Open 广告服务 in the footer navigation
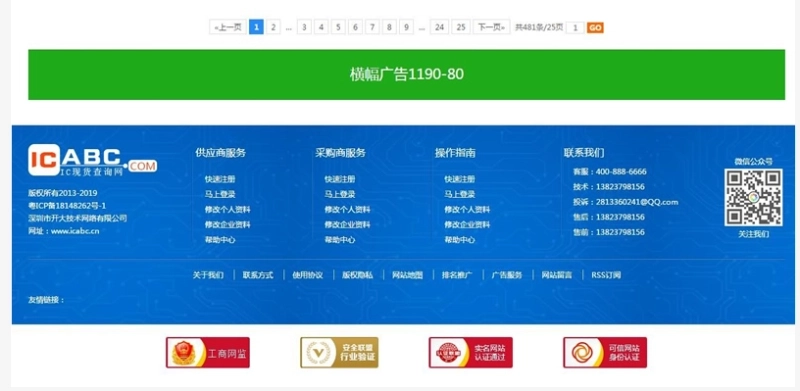800x391 pixels. tap(507, 275)
